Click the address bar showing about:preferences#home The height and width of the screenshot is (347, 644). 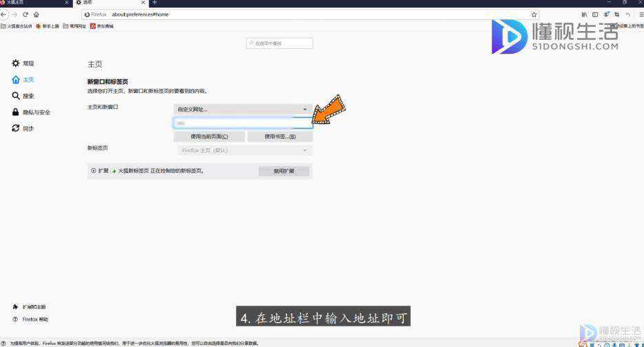click(x=310, y=14)
